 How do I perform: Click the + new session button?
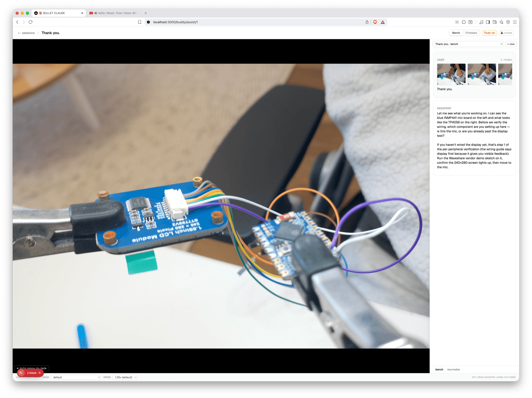click(x=511, y=44)
